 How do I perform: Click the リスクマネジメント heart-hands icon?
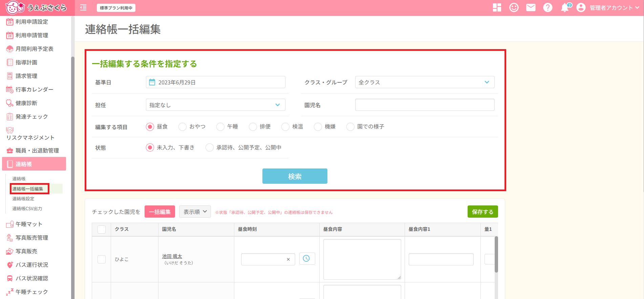click(x=10, y=130)
